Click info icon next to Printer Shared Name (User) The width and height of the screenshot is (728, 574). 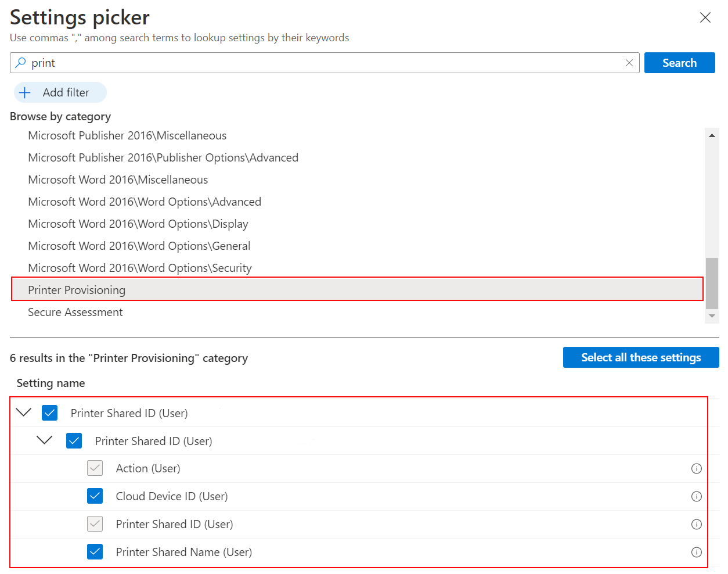(696, 552)
